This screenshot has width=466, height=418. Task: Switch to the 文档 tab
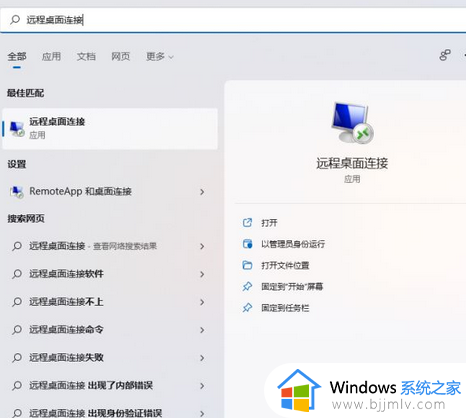(86, 56)
